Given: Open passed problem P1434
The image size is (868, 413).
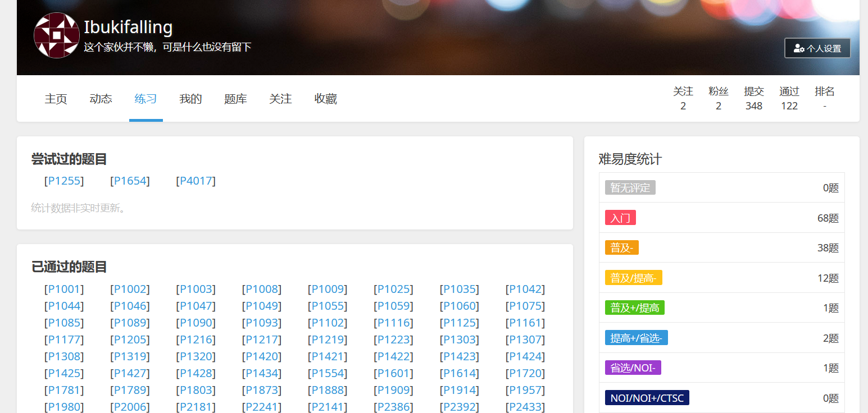Looking at the screenshot, I should coord(262,373).
